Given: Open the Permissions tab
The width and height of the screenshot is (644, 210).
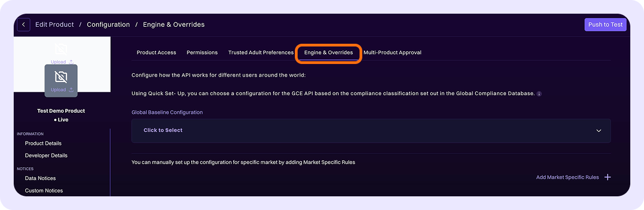Looking at the screenshot, I should coord(202,52).
